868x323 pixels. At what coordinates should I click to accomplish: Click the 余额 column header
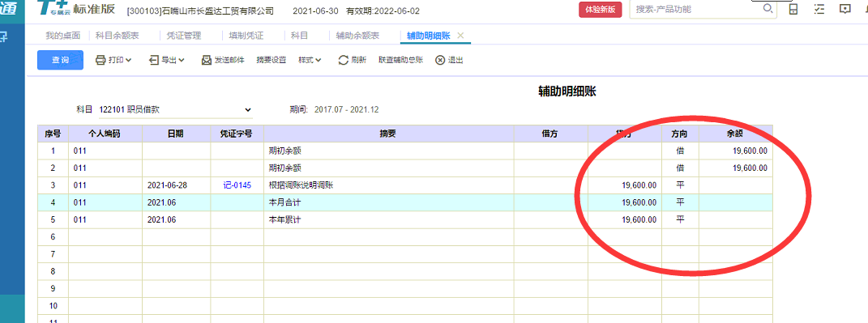[x=736, y=134]
